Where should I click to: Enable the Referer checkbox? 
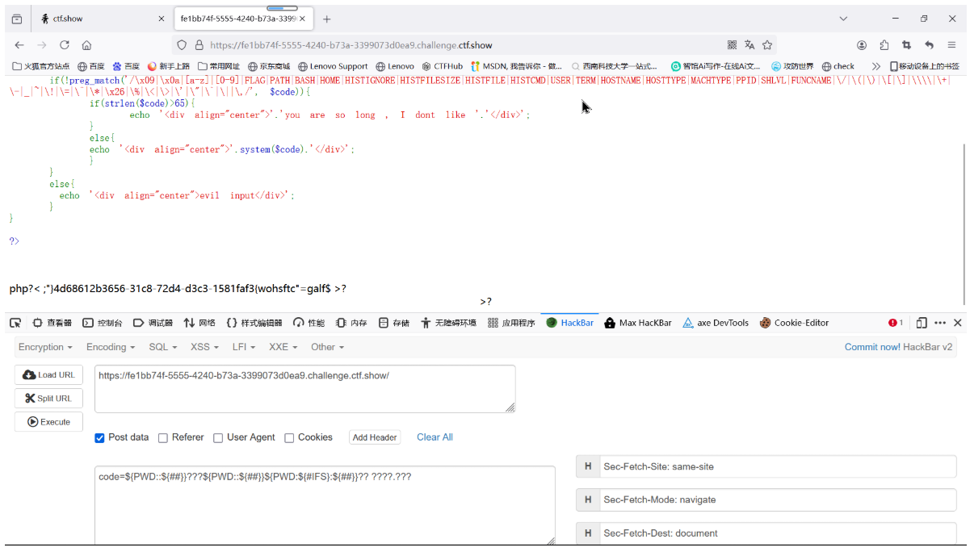coord(163,438)
